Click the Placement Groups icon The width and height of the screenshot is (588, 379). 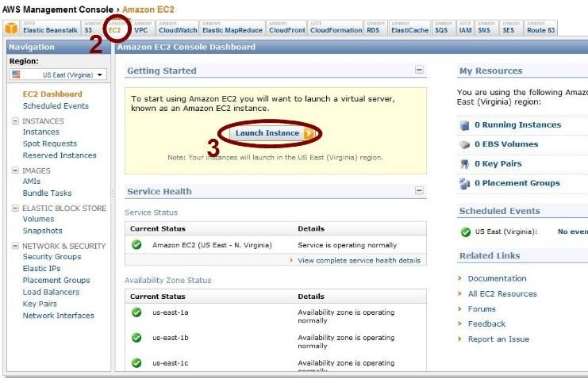coord(465,184)
